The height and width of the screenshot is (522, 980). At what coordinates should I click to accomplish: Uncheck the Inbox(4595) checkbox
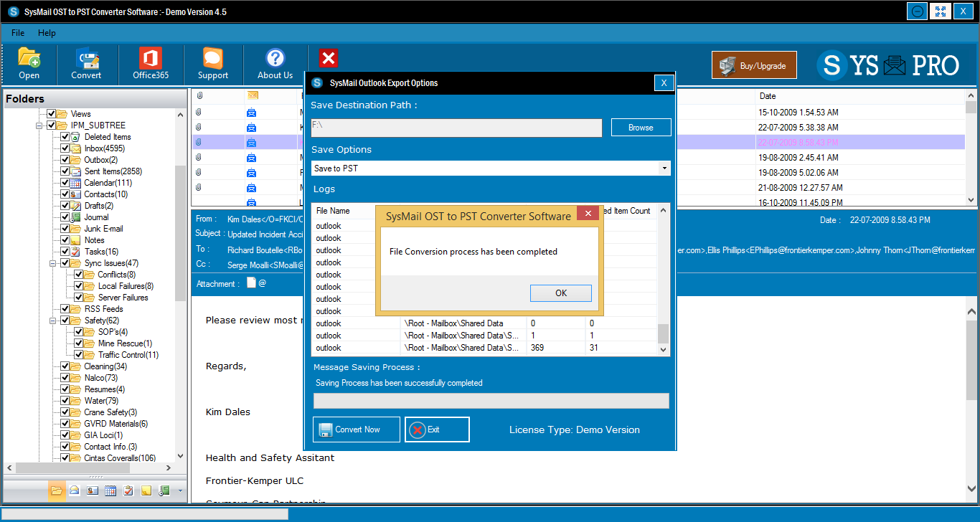[65, 148]
